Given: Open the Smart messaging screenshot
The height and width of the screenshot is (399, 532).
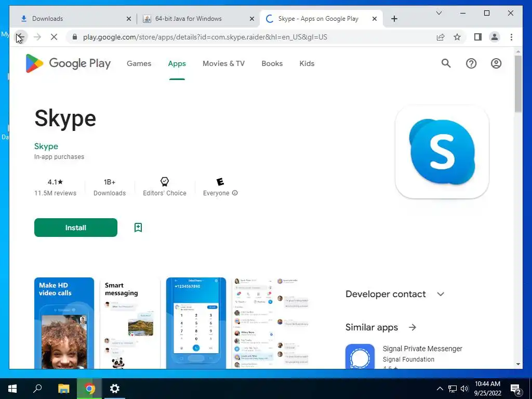Looking at the screenshot, I should 130,323.
